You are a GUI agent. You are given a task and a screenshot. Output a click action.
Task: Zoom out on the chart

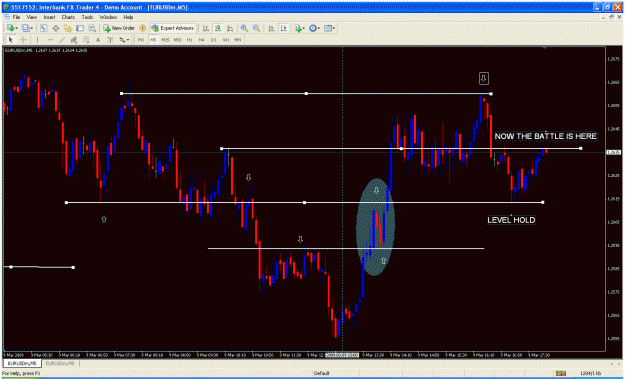(256, 28)
